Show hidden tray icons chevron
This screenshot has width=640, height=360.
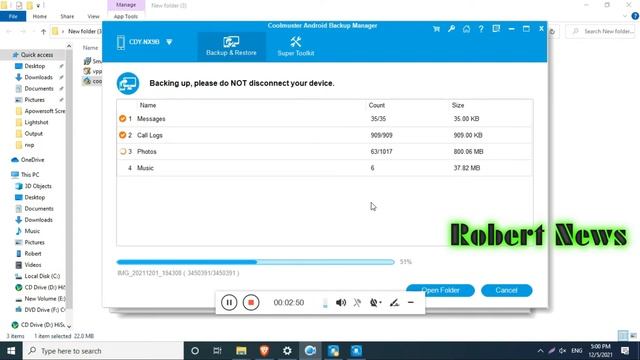pyautogui.click(x=540, y=351)
